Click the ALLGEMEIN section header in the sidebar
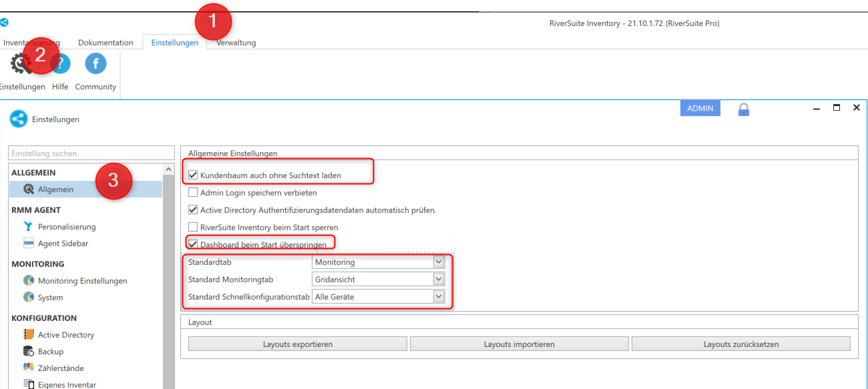868x389 pixels. pos(33,173)
